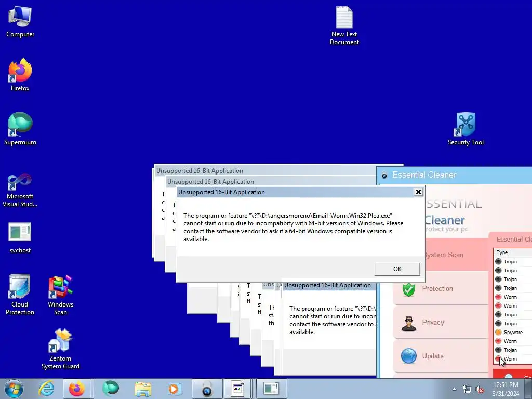532x399 pixels.
Task: Click the Privacy spy figure icon
Action: (408, 323)
